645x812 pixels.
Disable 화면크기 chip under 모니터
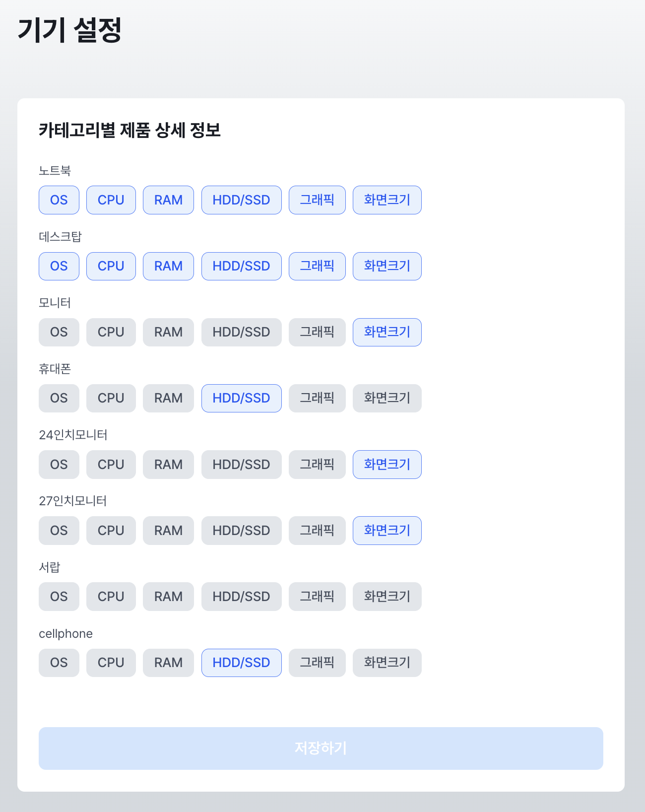[387, 332]
